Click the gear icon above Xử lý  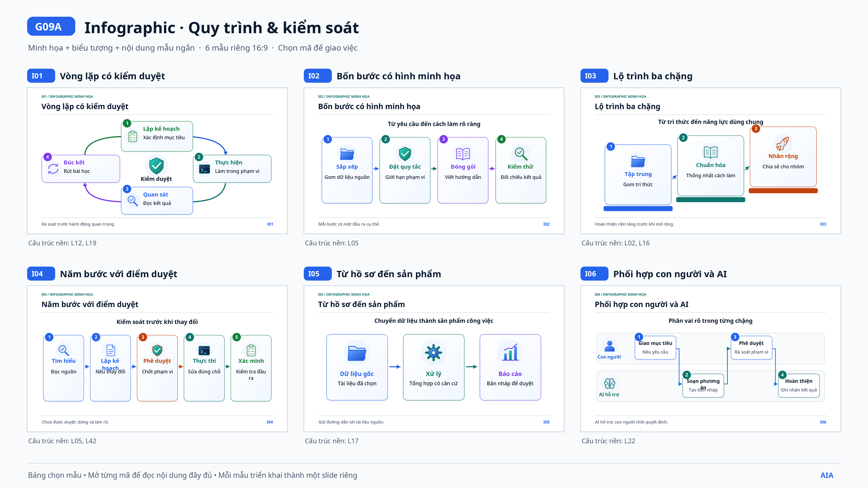click(433, 353)
